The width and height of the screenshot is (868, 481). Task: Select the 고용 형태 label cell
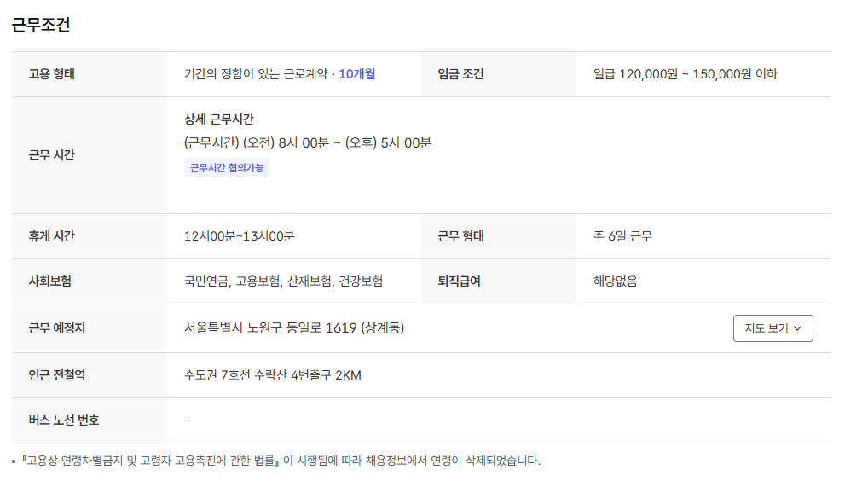tap(52, 74)
